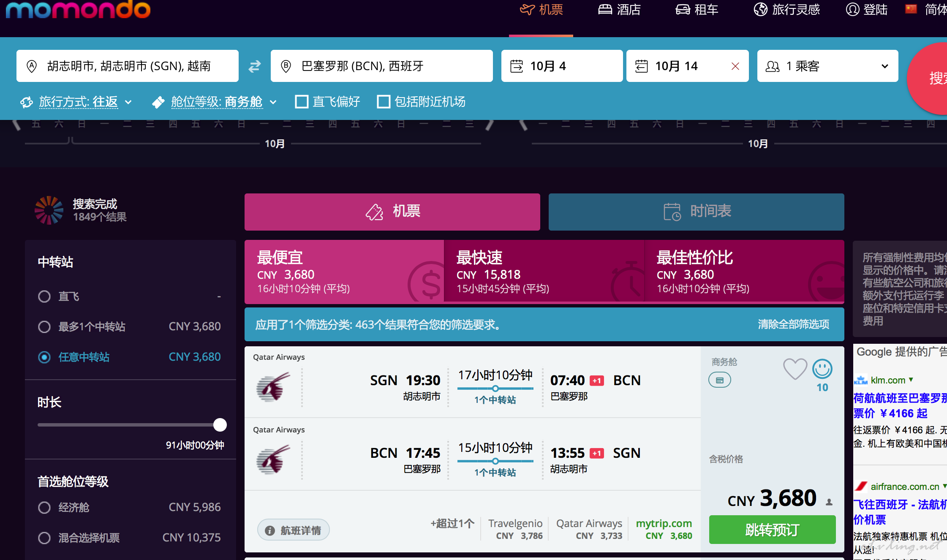Tick the include nearby airports checkbox
Viewport: 947px width, 560px height.
click(x=384, y=102)
